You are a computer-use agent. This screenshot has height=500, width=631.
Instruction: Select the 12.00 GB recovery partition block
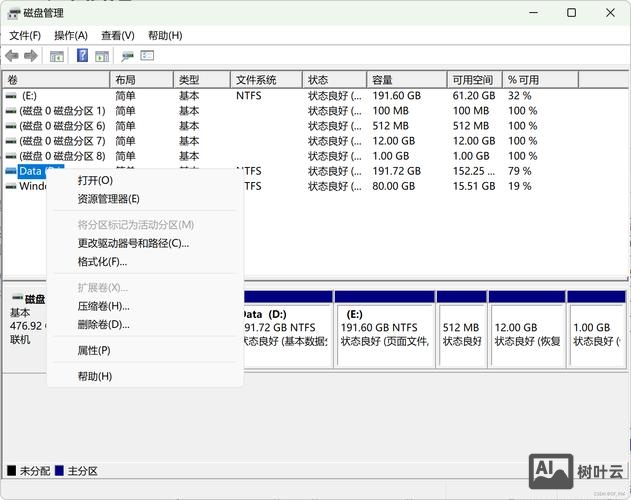(527, 329)
